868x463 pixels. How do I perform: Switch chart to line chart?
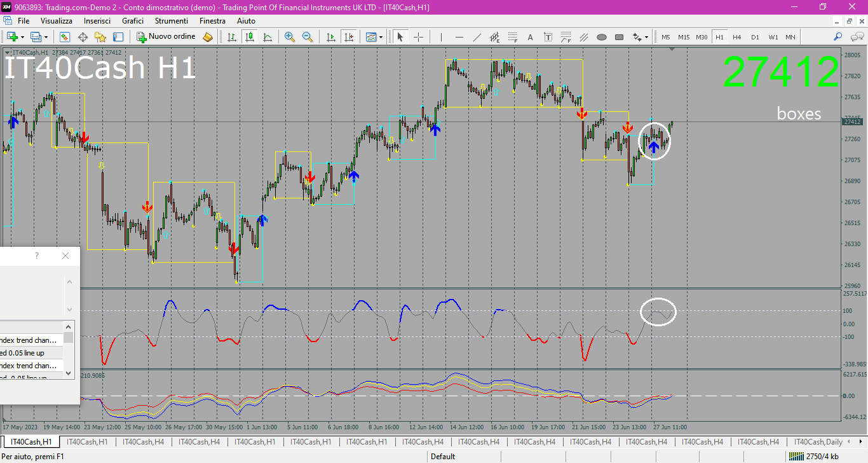[x=268, y=37]
